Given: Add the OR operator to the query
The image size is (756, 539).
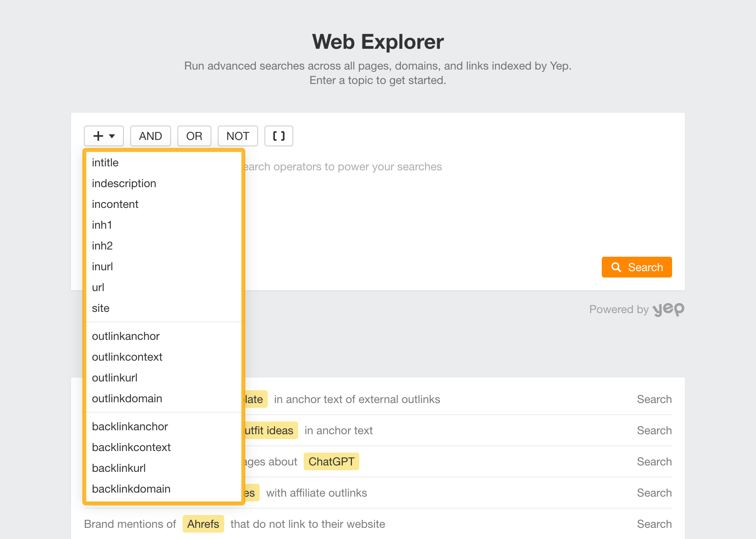Looking at the screenshot, I should (194, 136).
